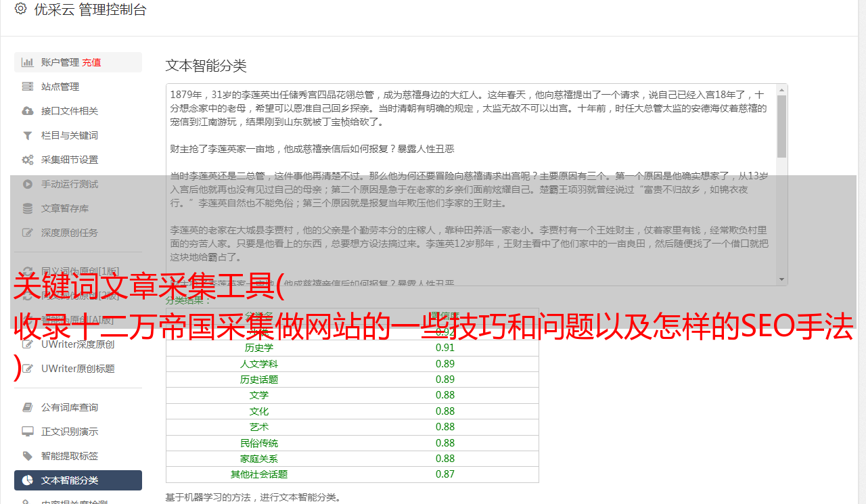The image size is (866, 504).
Task: Click the edit icon beside UWriter深度原创
Action: [x=28, y=344]
